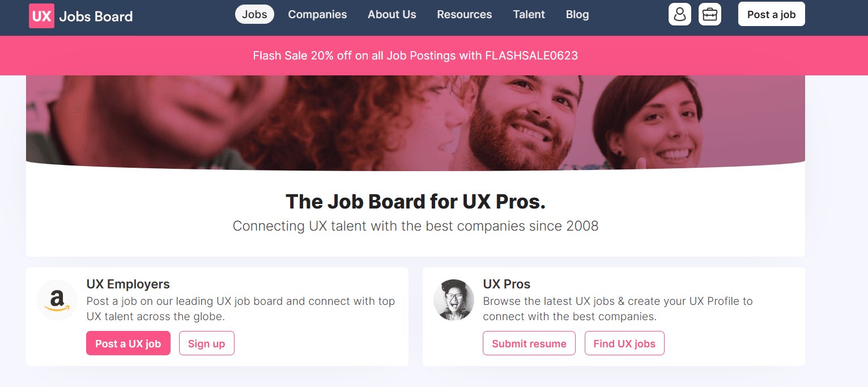Open the Companies page
Image resolution: width=868 pixels, height=387 pixels.
coord(317,14)
